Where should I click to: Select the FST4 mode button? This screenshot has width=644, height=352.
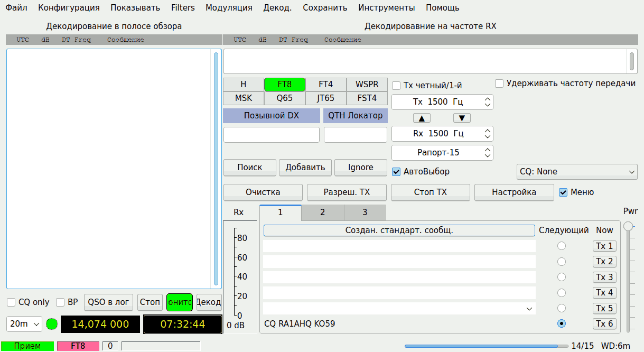click(x=367, y=98)
